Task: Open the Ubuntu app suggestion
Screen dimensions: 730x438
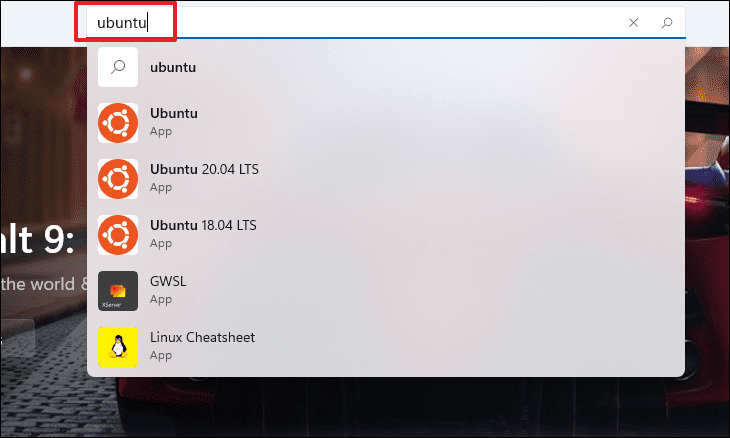Action: click(385, 123)
